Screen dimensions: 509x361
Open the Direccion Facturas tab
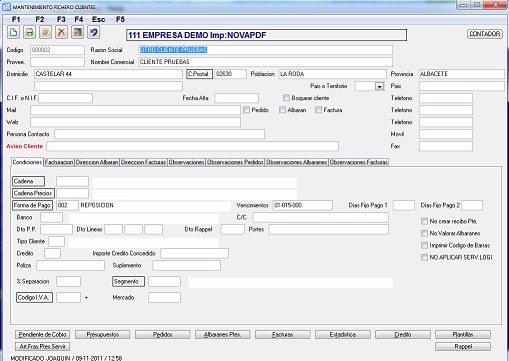click(143, 162)
